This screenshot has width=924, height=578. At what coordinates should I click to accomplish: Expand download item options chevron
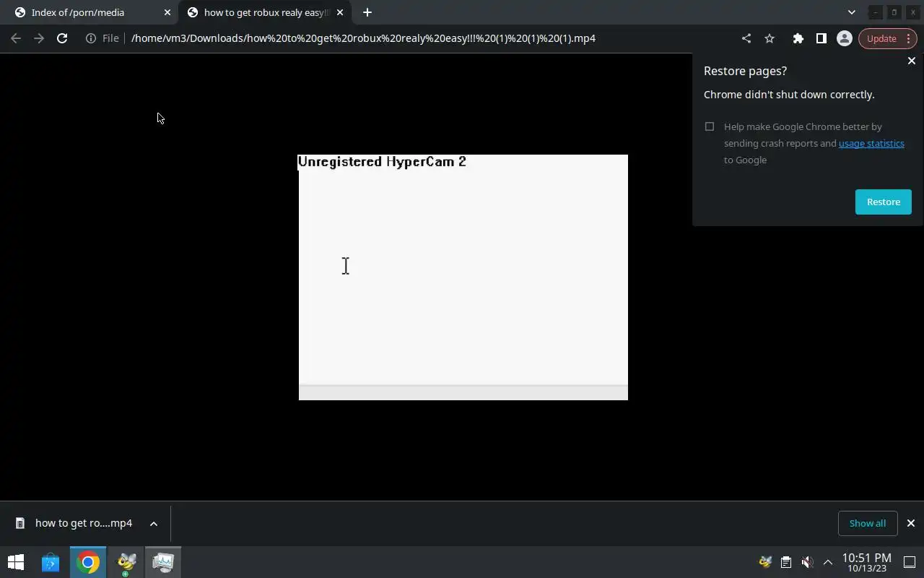click(x=154, y=524)
